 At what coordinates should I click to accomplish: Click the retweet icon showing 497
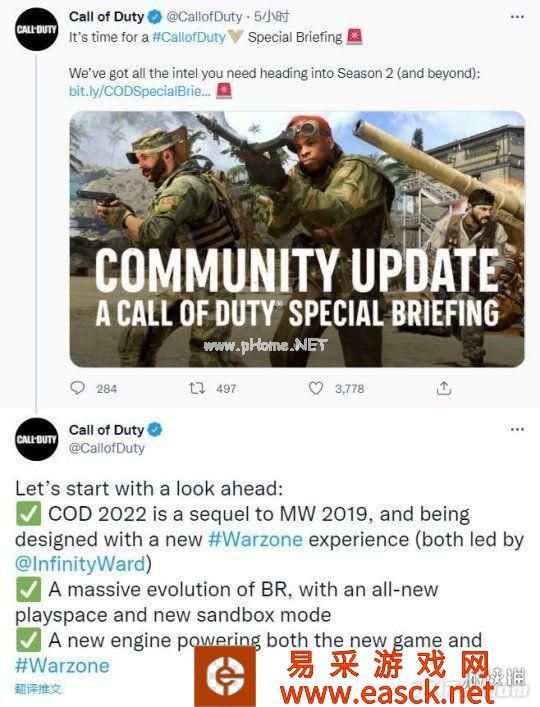[197, 388]
